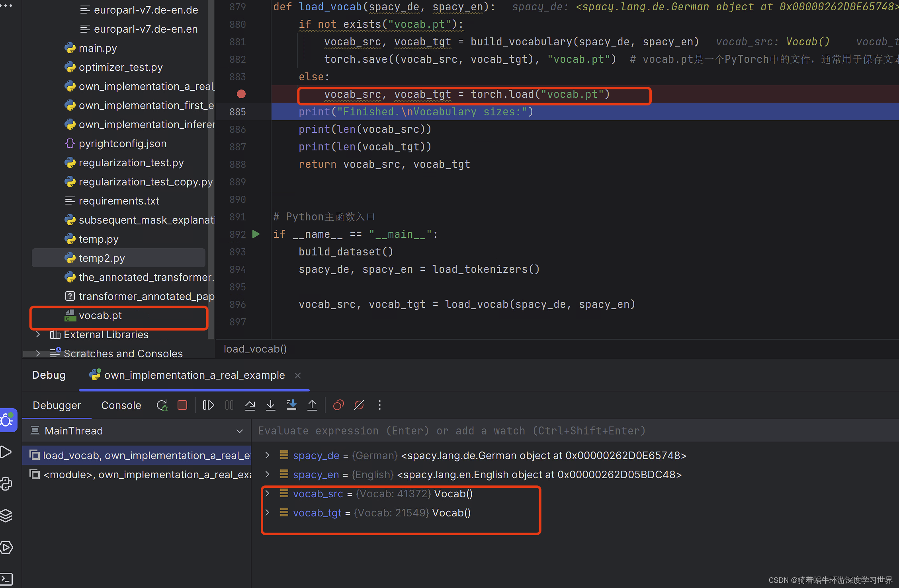This screenshot has height=588, width=899.
Task: Open pyrightconfig.json file
Action: [123, 143]
